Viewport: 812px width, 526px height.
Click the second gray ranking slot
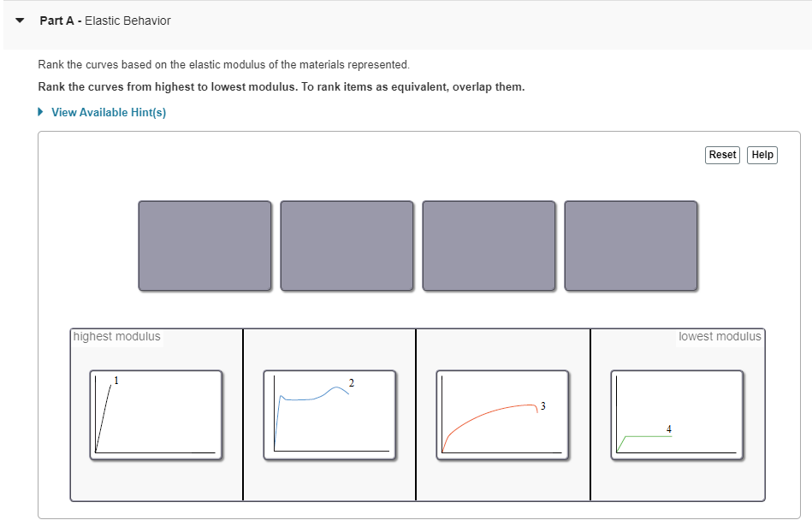tap(347, 245)
